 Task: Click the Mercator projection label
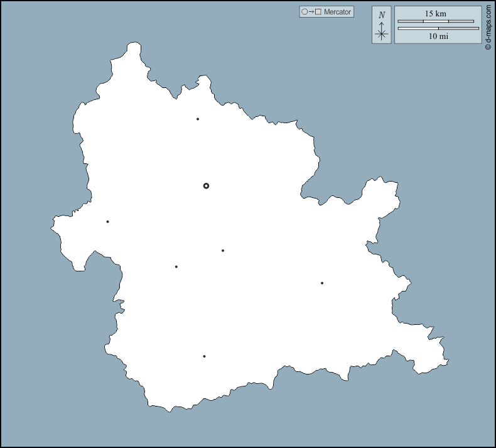pos(337,12)
